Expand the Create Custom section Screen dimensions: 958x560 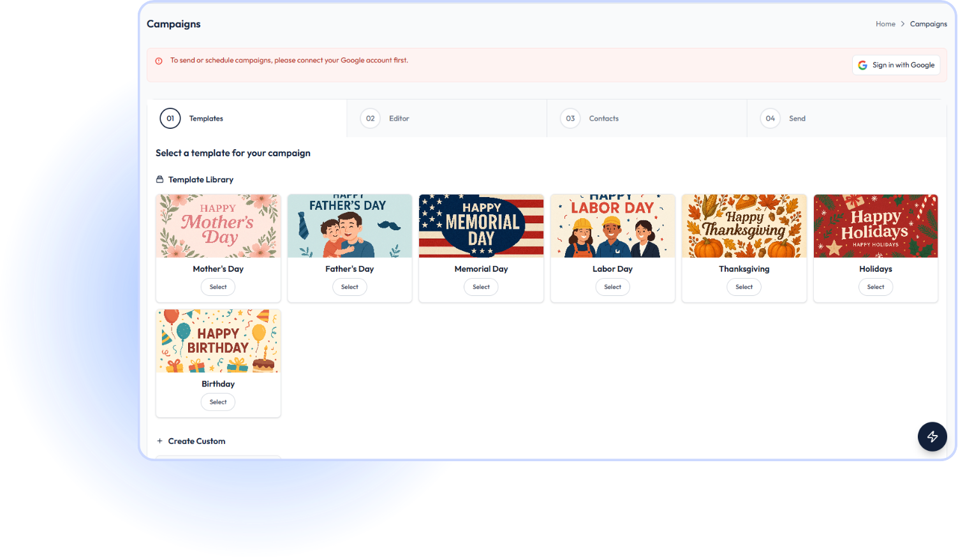(196, 441)
